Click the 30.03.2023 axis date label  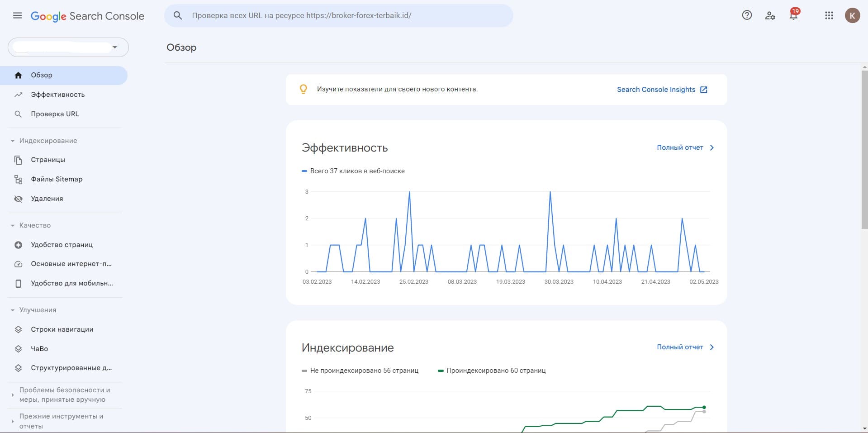click(559, 281)
